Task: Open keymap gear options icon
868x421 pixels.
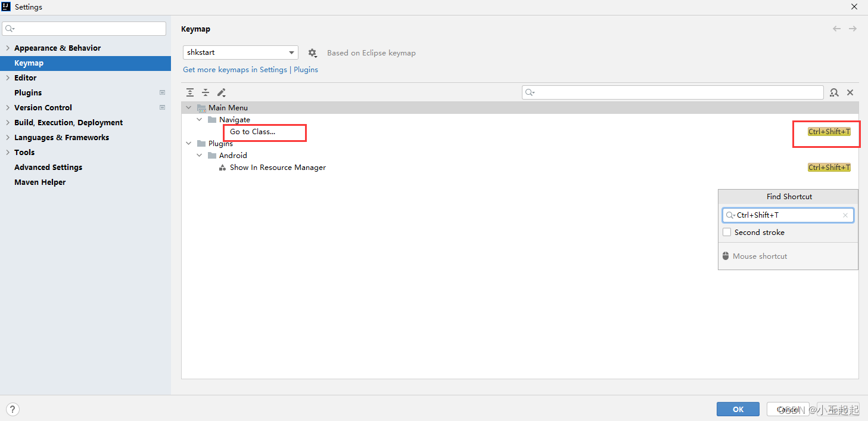Action: click(312, 52)
